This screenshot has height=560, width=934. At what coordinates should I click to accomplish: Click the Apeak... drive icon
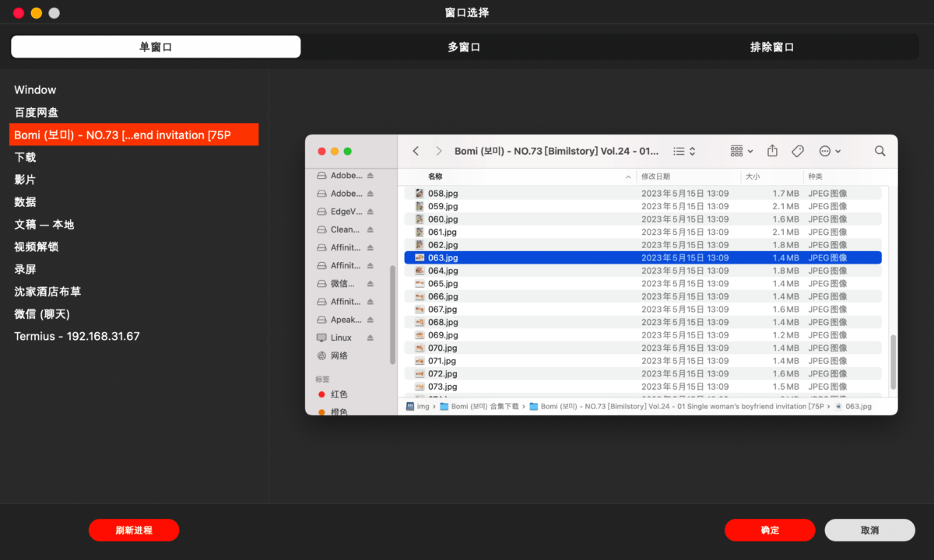tap(321, 320)
